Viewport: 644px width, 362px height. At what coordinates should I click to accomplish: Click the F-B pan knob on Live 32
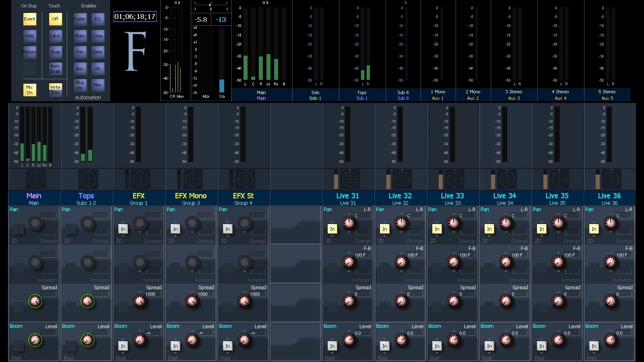tap(401, 262)
